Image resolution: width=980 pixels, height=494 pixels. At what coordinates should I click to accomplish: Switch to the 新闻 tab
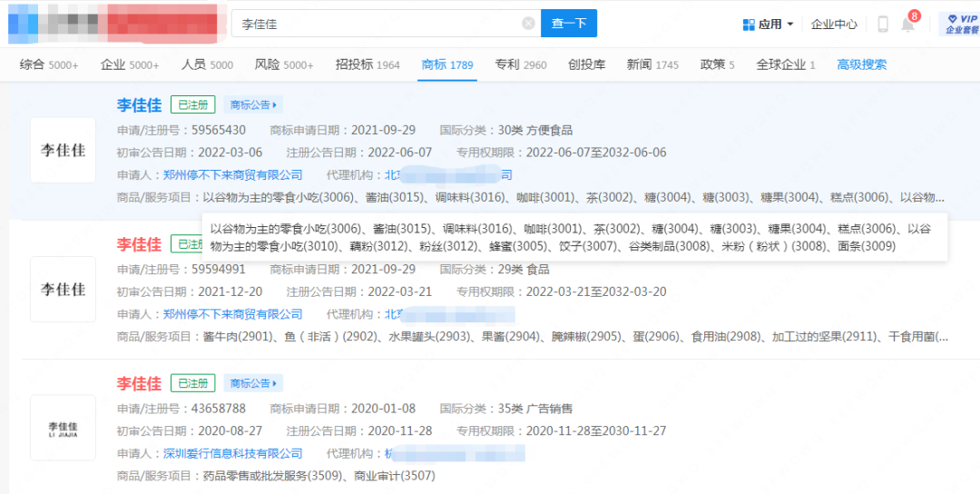click(652, 64)
